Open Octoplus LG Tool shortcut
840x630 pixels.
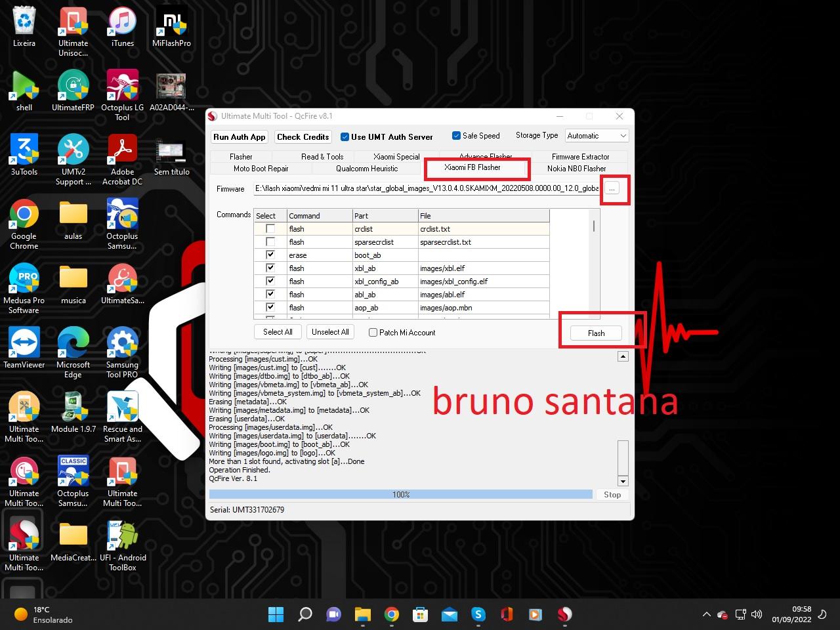pos(122,96)
